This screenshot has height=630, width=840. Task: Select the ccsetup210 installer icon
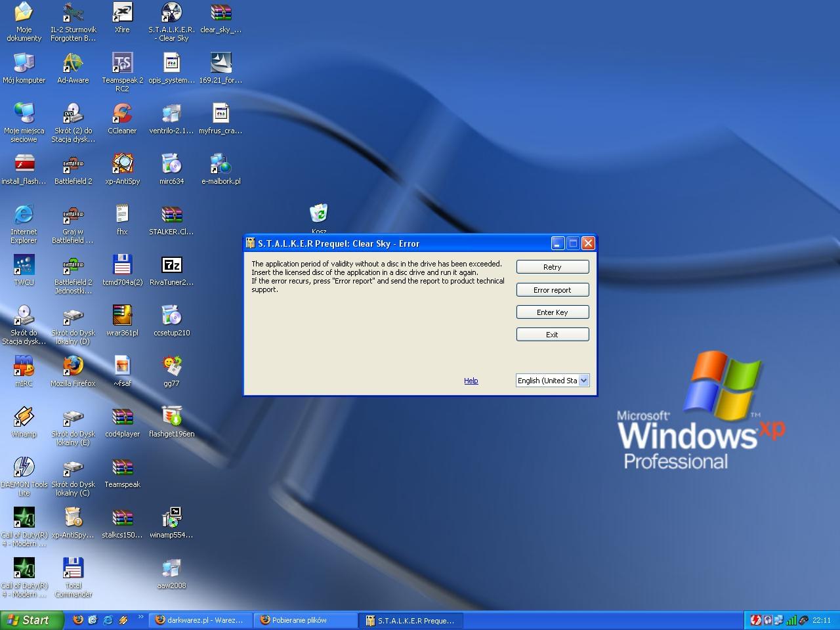pyautogui.click(x=171, y=321)
